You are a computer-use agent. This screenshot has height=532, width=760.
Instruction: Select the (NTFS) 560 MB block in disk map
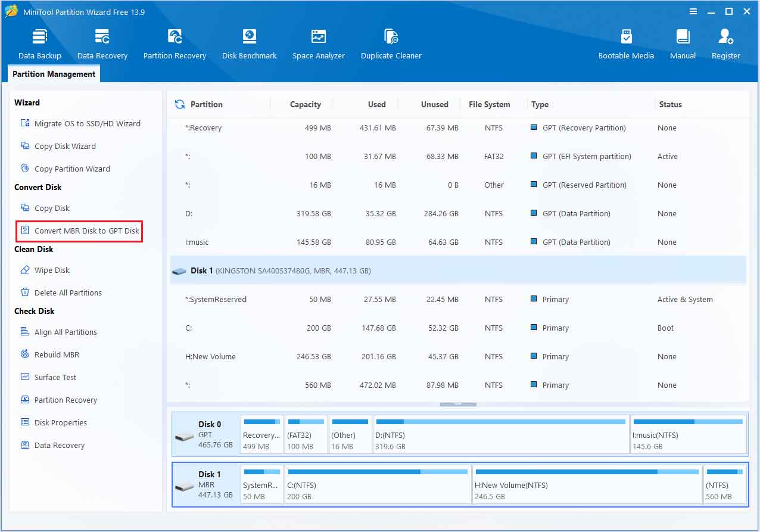click(x=725, y=485)
